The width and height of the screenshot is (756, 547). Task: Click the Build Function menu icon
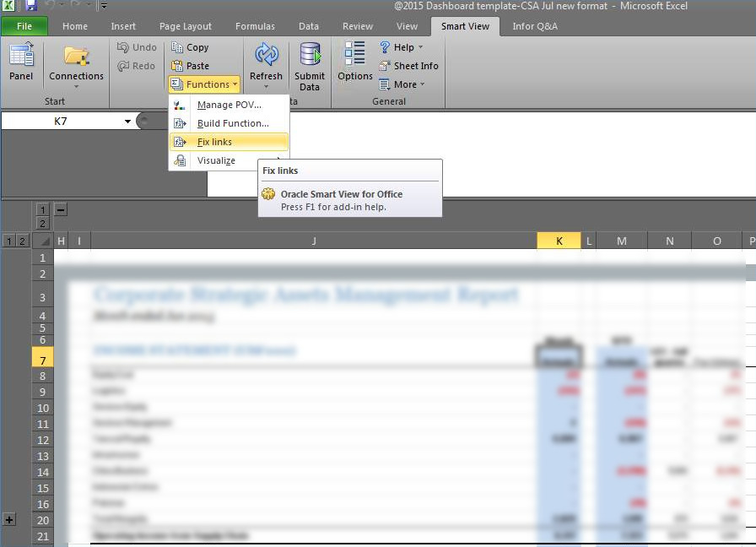point(180,123)
